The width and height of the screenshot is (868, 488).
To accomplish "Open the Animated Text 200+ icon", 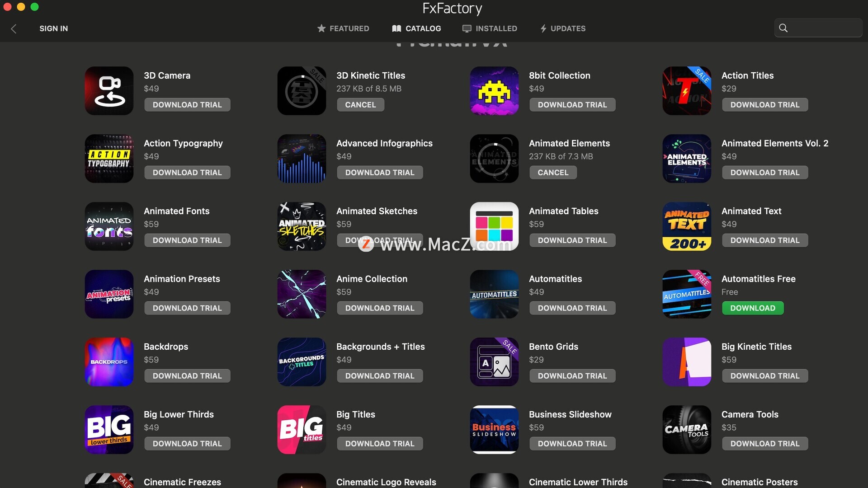I will point(687,226).
